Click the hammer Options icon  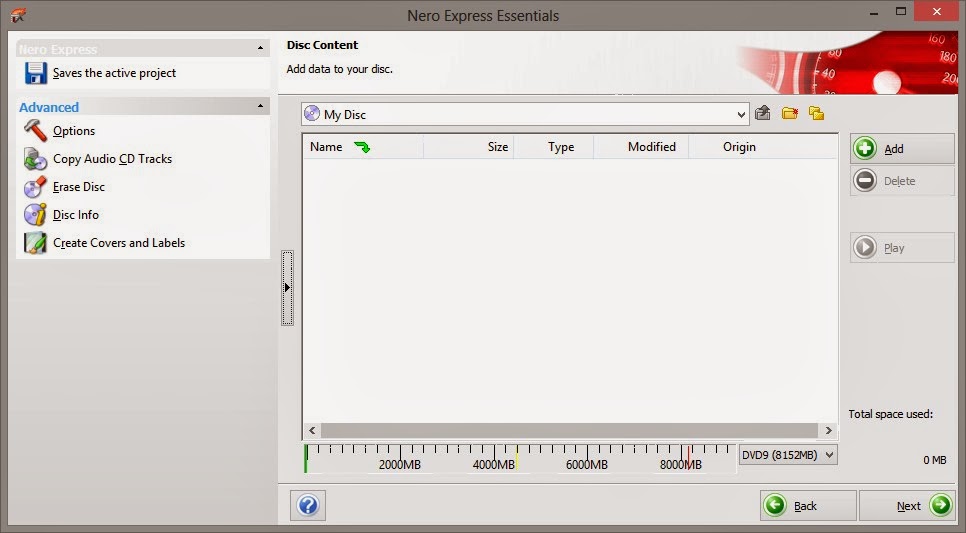pyautogui.click(x=35, y=131)
